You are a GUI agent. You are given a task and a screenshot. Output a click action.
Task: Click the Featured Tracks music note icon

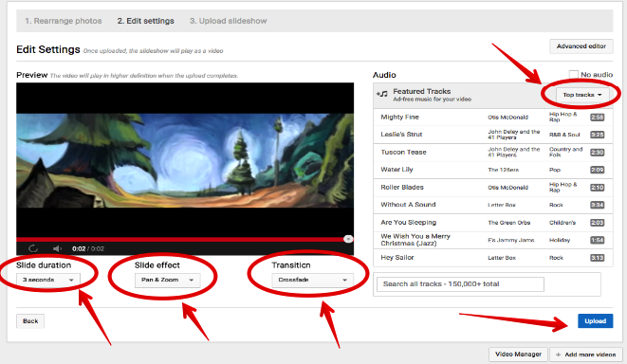[382, 94]
